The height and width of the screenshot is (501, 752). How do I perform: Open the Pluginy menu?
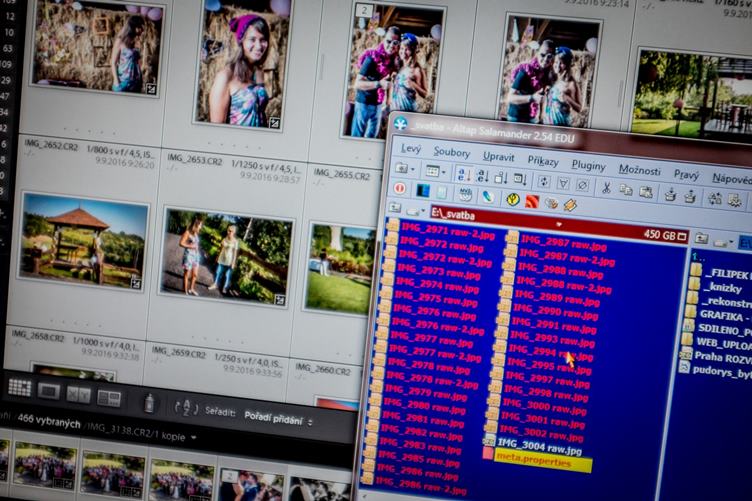click(588, 165)
